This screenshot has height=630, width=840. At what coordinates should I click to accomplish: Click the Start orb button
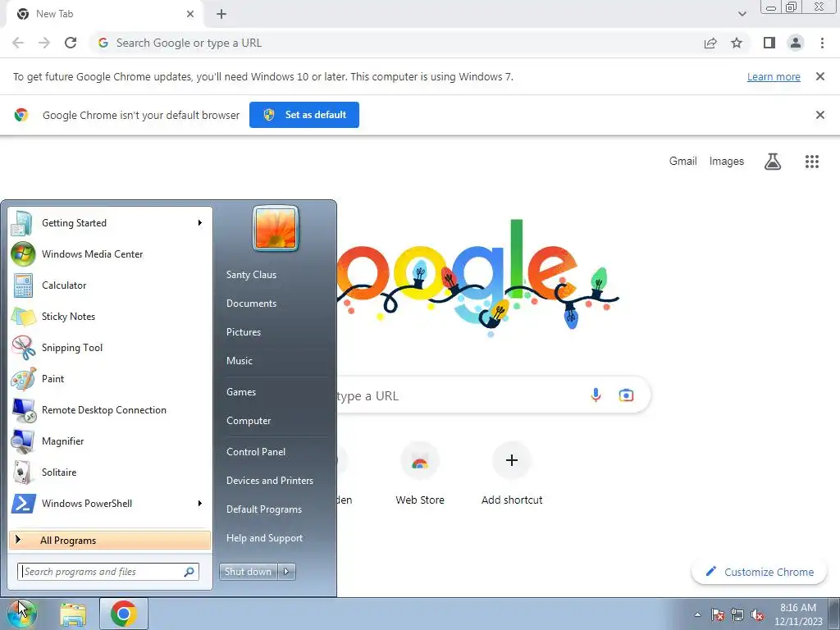(x=22, y=614)
